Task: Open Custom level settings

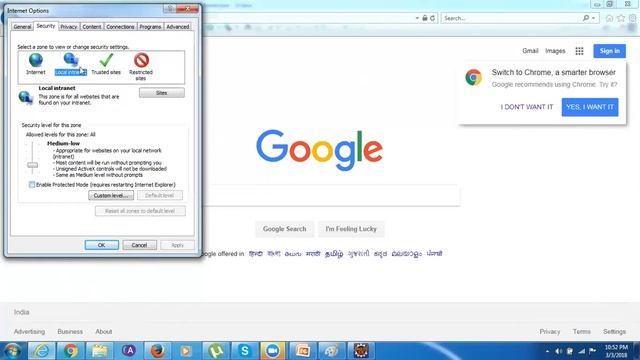Action: click(x=111, y=196)
